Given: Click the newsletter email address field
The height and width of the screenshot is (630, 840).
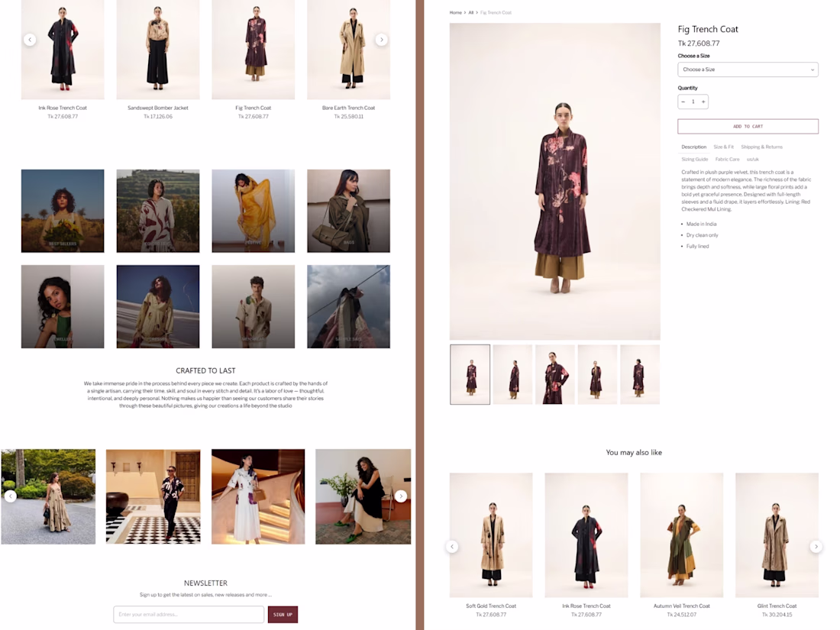Looking at the screenshot, I should pyautogui.click(x=189, y=615).
